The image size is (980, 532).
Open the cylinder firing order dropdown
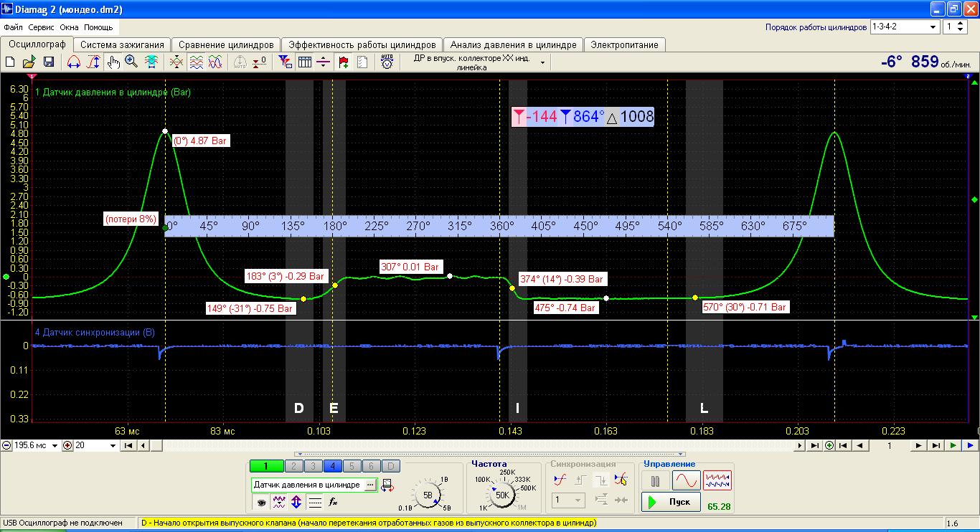(x=933, y=27)
